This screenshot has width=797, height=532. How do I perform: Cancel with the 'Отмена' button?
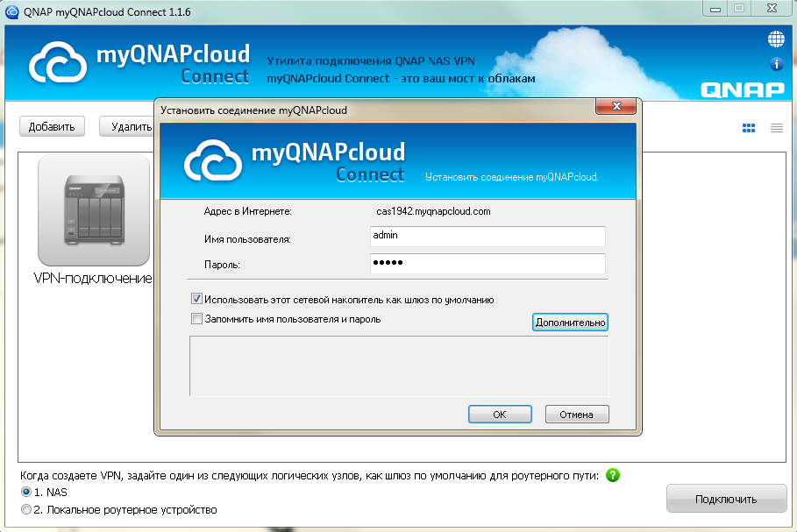click(x=577, y=414)
